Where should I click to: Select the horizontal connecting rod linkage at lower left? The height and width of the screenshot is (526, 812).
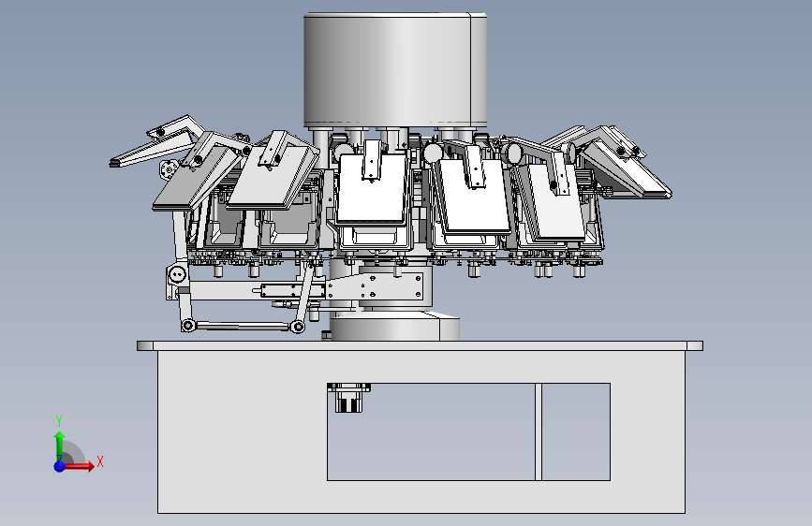click(x=243, y=326)
